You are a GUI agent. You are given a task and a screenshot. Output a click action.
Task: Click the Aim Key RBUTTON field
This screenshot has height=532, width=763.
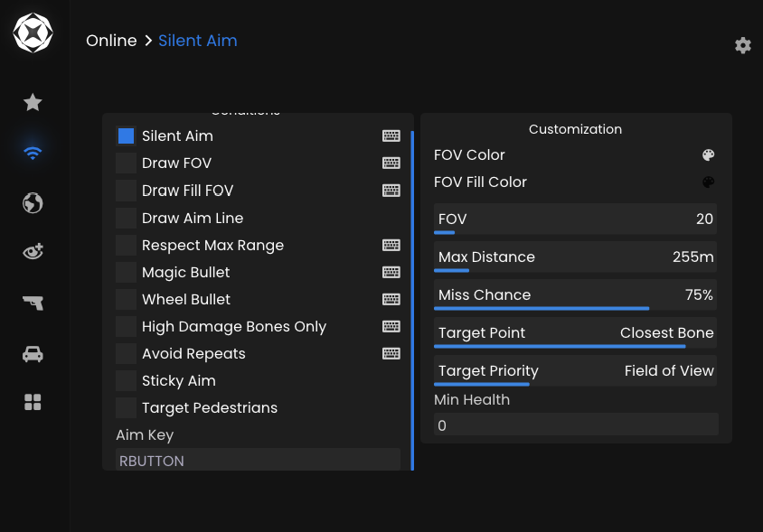coord(258,460)
